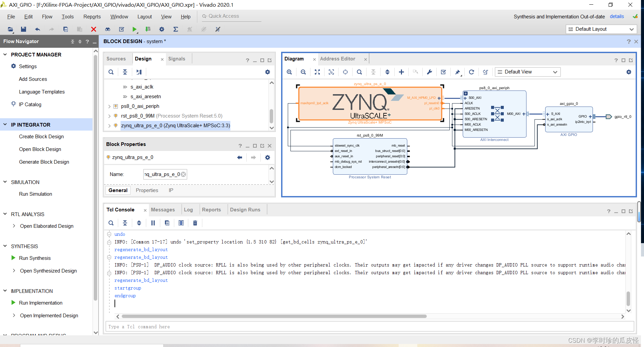Click the Sigma reports icon in toolbar

176,29
